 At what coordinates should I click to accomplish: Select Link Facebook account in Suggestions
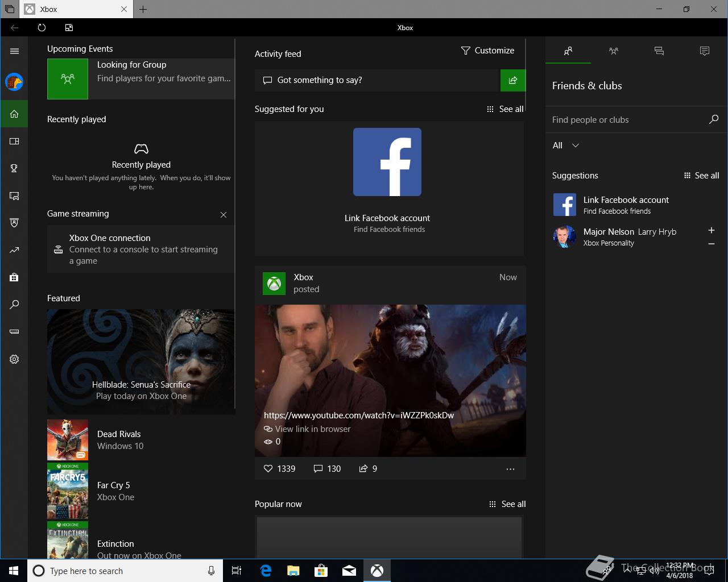636,205
